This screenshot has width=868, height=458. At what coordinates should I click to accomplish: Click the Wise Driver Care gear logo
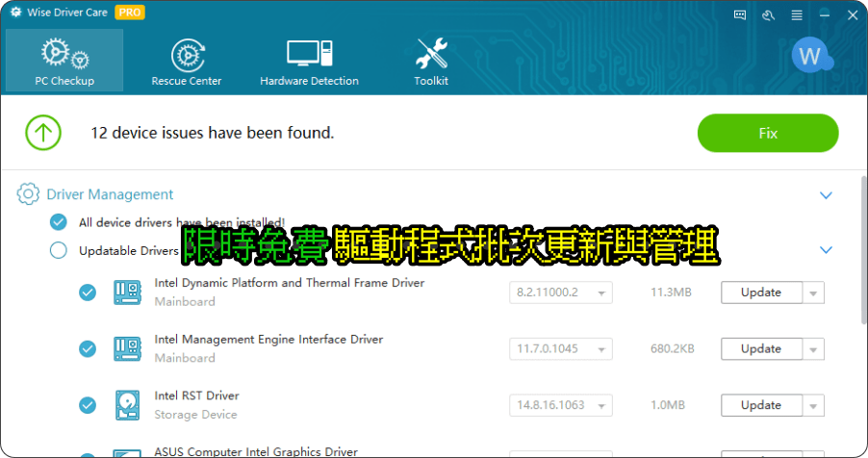tap(16, 12)
